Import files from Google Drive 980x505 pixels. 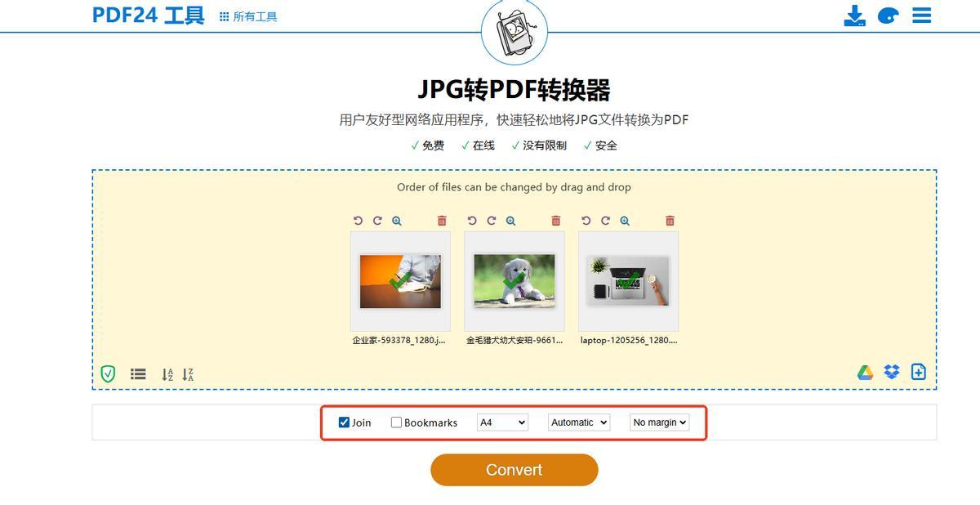[x=866, y=373]
